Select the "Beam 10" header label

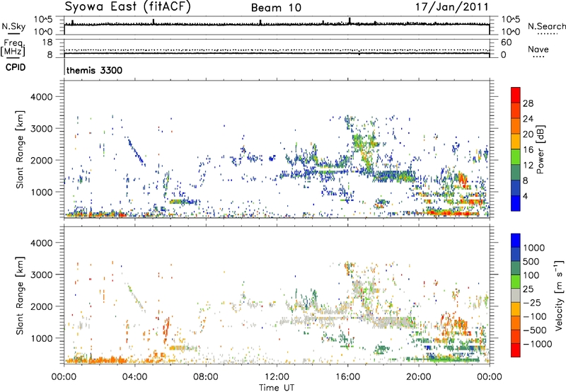click(x=276, y=8)
